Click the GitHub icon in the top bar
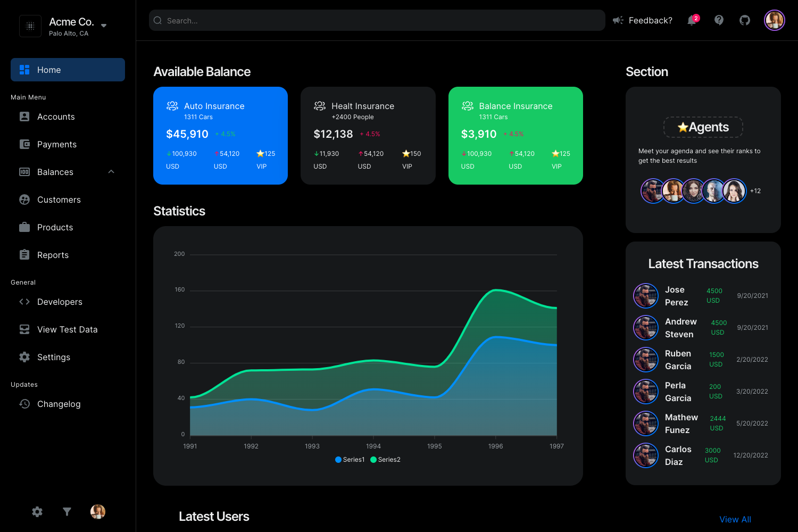The height and width of the screenshot is (532, 798). [744, 20]
